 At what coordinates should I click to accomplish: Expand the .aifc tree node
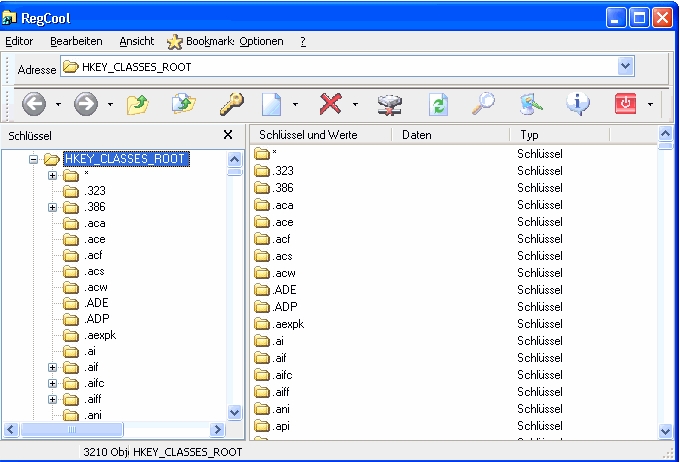click(53, 384)
